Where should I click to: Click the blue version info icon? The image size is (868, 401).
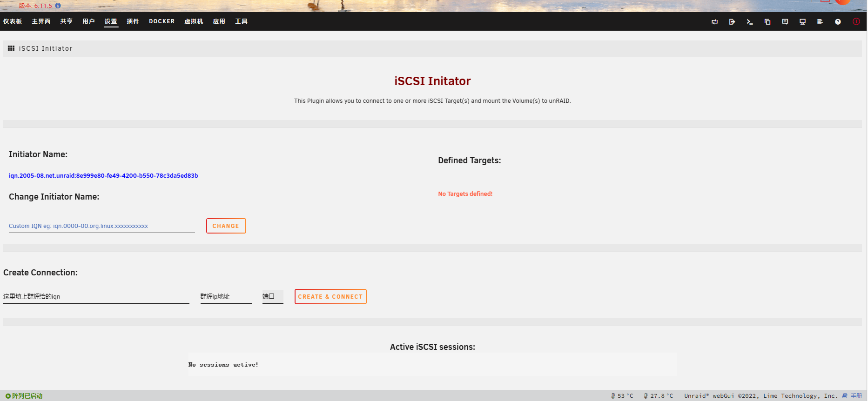[x=58, y=6]
